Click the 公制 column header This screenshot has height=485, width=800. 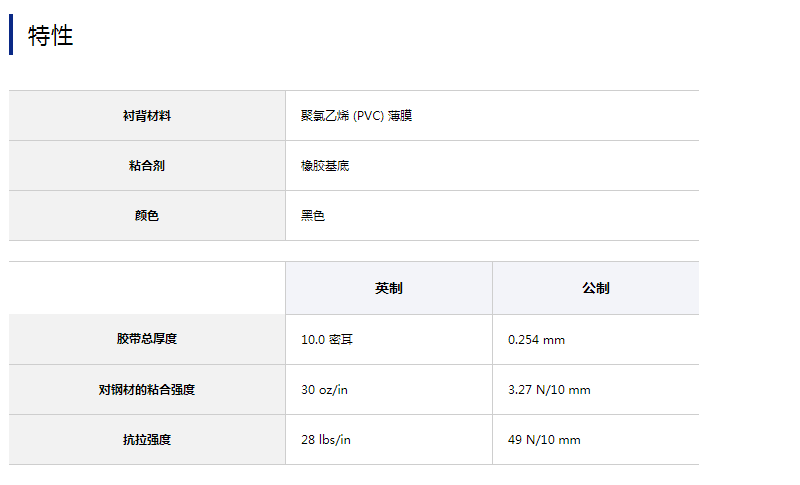point(595,288)
